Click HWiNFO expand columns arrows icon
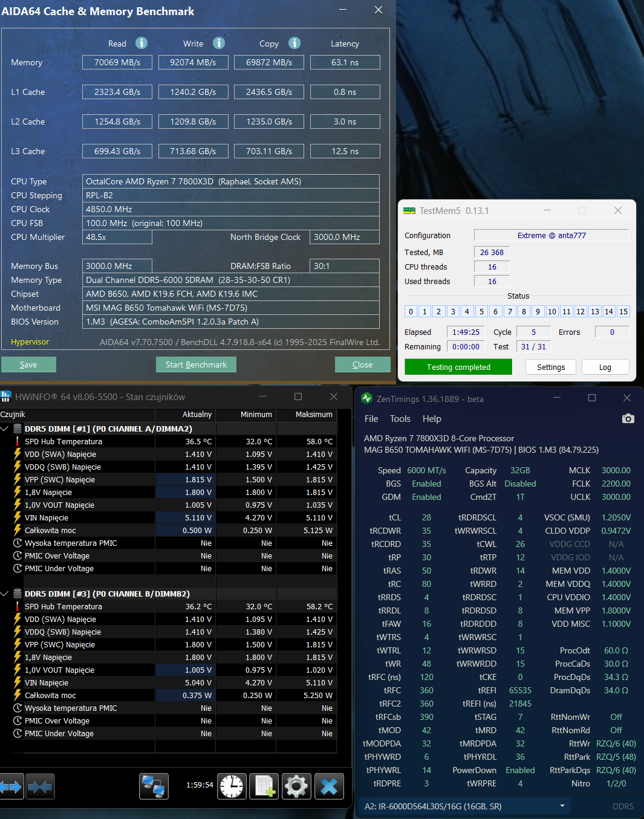644x819 pixels. pyautogui.click(x=11, y=786)
